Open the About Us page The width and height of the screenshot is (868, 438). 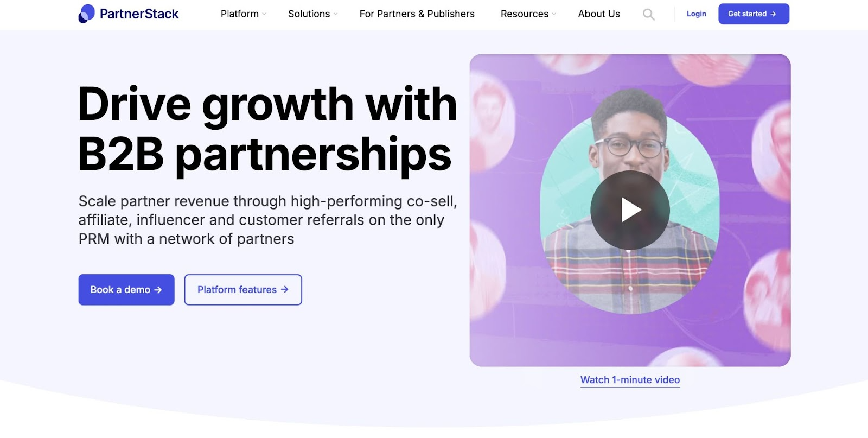point(599,14)
